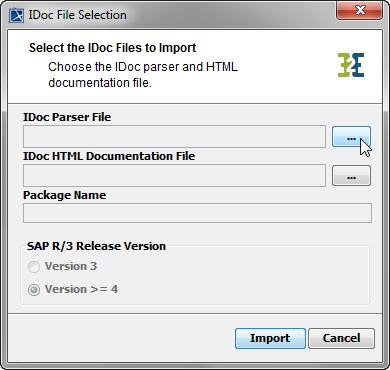Click the E2E logo in header
This screenshot has width=390, height=370.
[351, 65]
